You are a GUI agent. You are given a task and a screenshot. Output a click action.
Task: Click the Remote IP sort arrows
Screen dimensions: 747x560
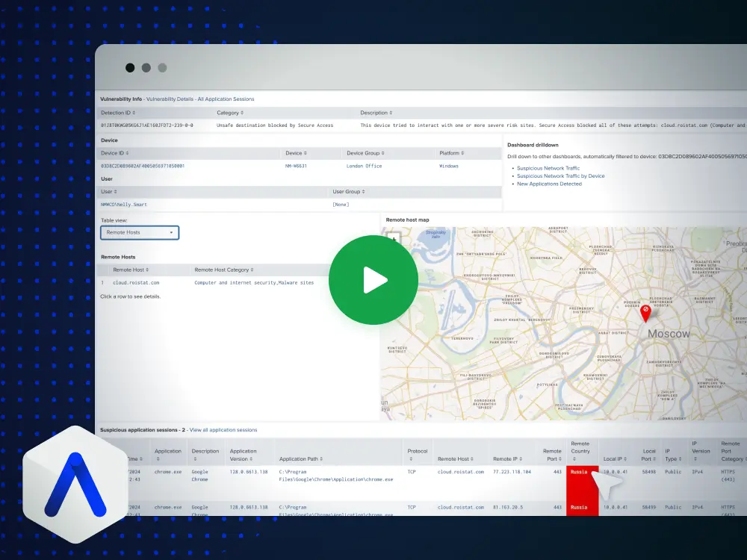(x=521, y=459)
